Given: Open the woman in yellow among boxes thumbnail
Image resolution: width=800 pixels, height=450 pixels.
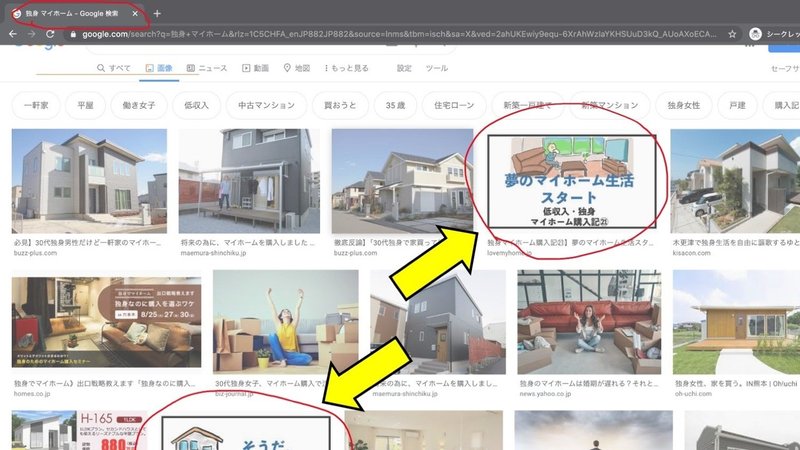Looking at the screenshot, I should coord(286,322).
